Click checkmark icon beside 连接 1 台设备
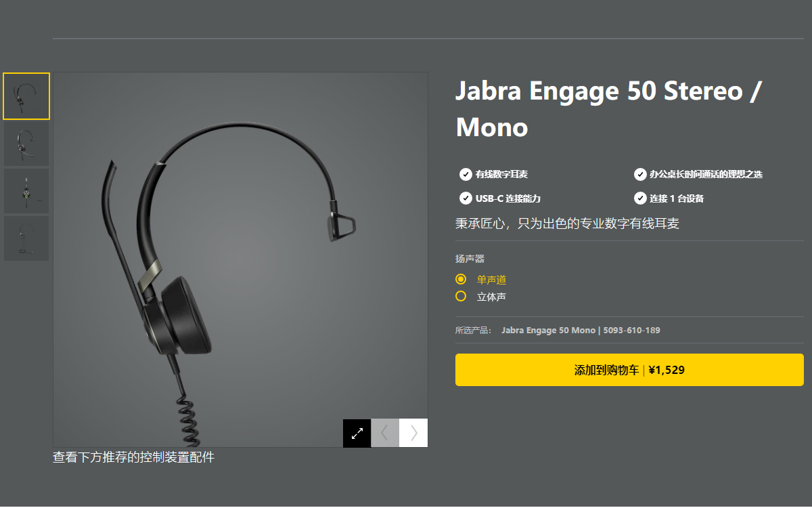812x508 pixels. coord(640,198)
